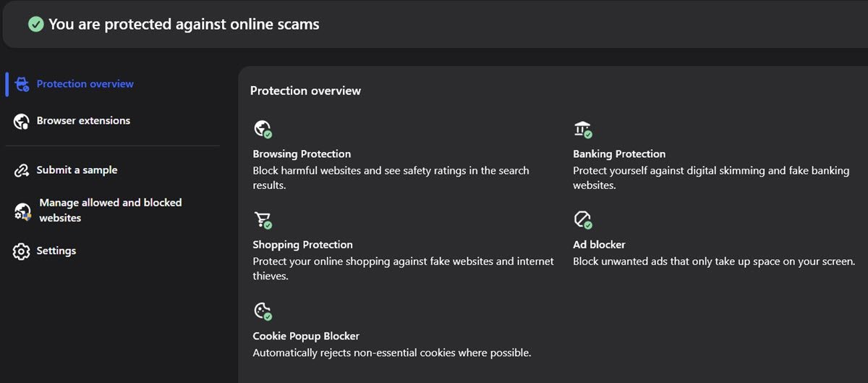Open the Protection overview menu item
Screen dimensions: 868x383
click(x=85, y=84)
